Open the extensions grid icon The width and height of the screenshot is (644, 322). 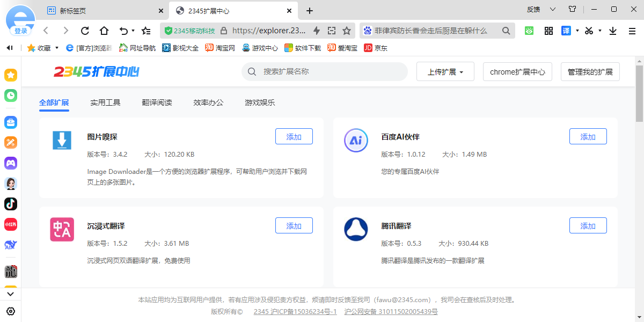point(548,31)
